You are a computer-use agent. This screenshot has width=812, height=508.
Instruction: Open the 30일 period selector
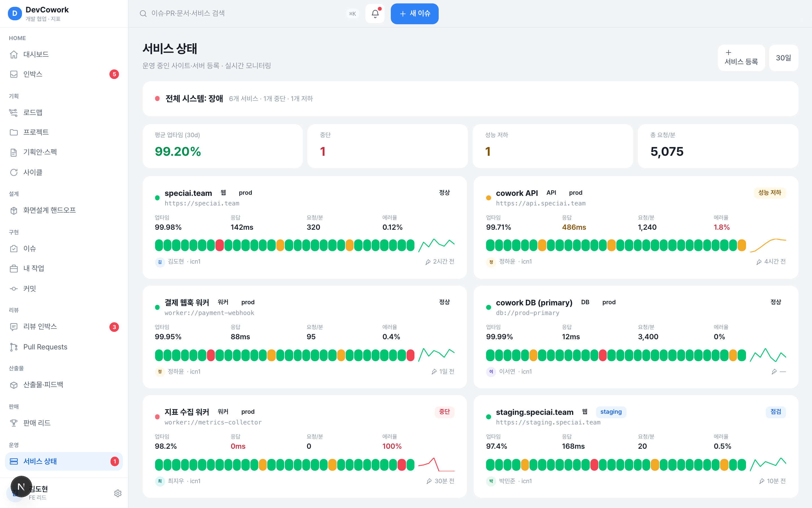pyautogui.click(x=783, y=58)
